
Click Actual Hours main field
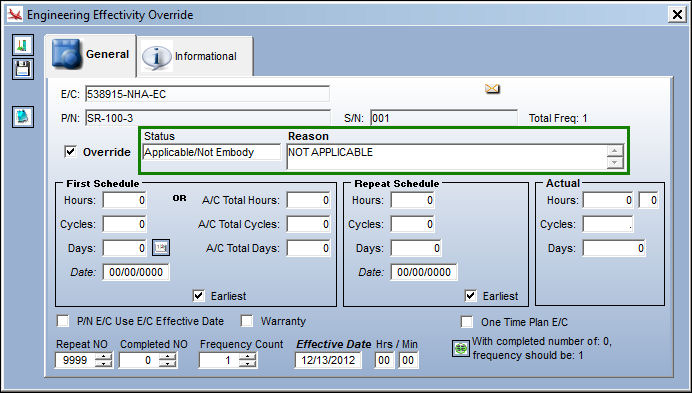(x=608, y=200)
